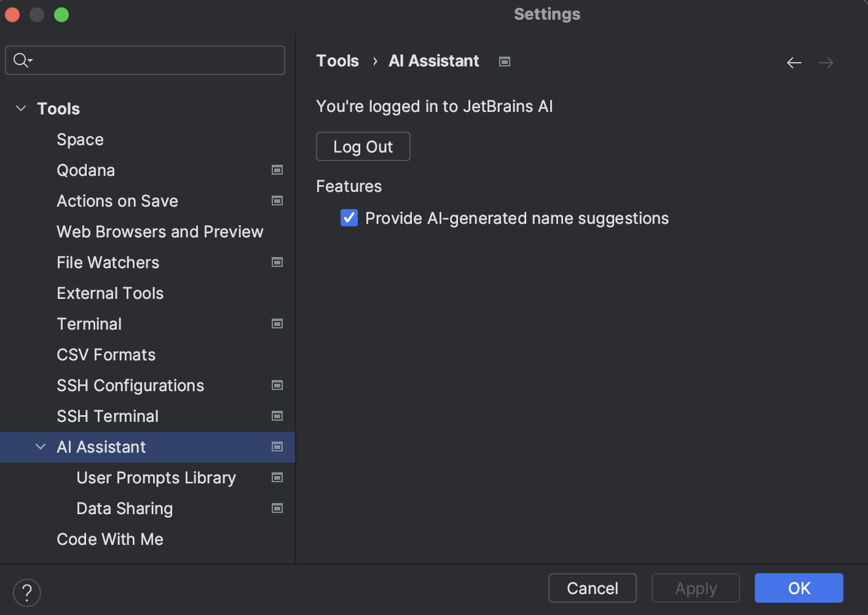Select Code With Me settings
The height and width of the screenshot is (615, 868).
pyautogui.click(x=109, y=539)
